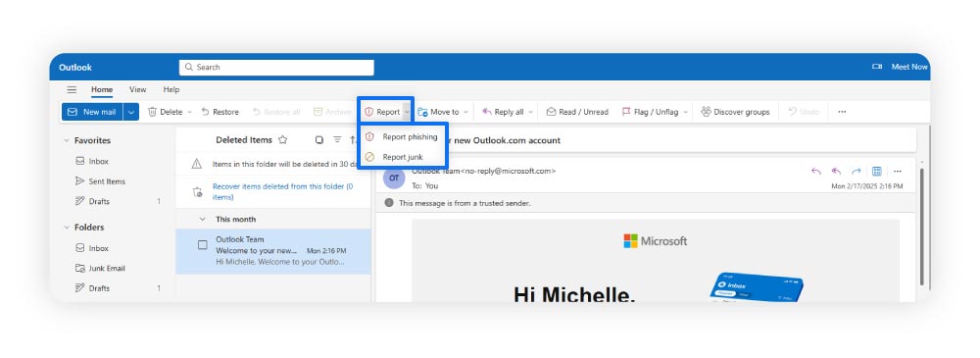Click the Move to folder button
Viewport: 980px width, 358px height.
point(438,112)
